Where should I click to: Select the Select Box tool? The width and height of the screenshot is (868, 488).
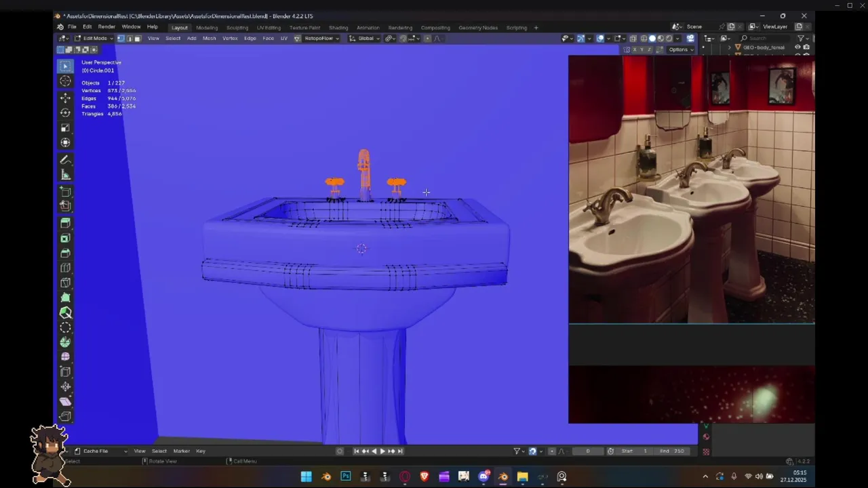(x=65, y=66)
